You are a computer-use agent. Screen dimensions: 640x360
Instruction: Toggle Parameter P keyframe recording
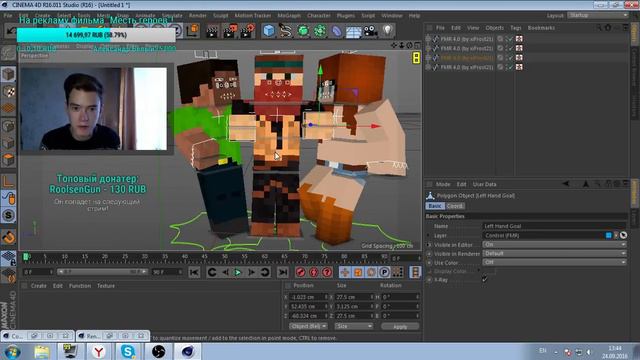click(384, 272)
